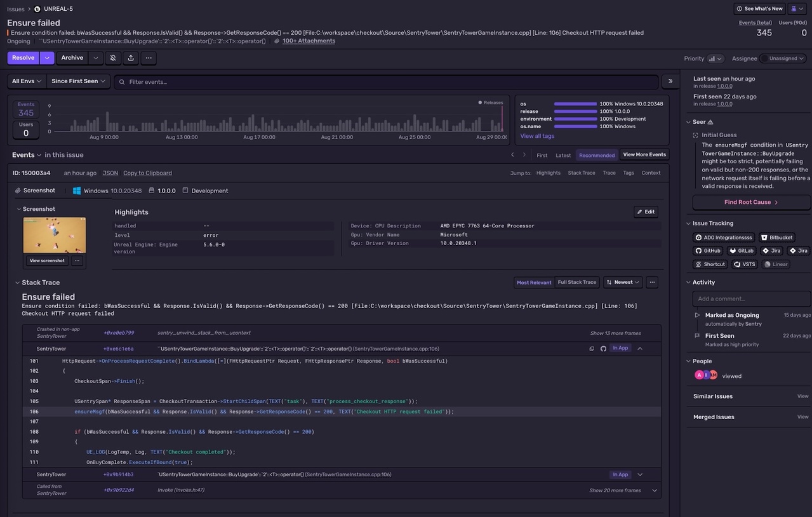Open the All Envs environment dropdown
Screen dimensions: 812x517
tap(27, 81)
